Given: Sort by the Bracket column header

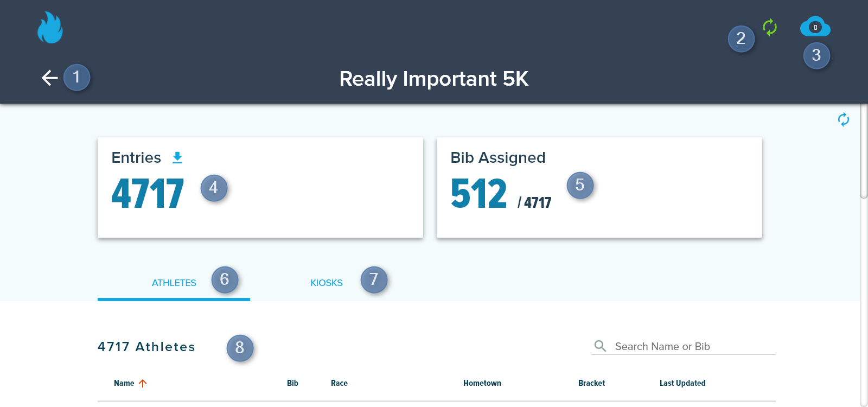Looking at the screenshot, I should 591,383.
